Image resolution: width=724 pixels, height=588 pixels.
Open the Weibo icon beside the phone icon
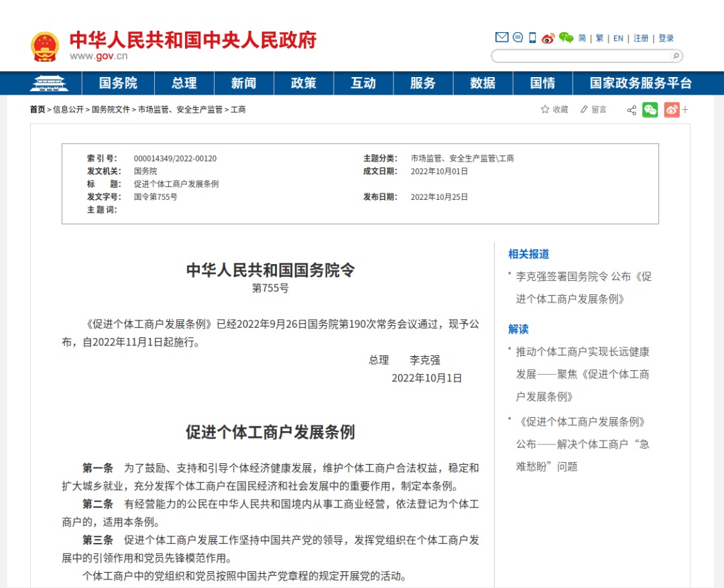click(548, 38)
